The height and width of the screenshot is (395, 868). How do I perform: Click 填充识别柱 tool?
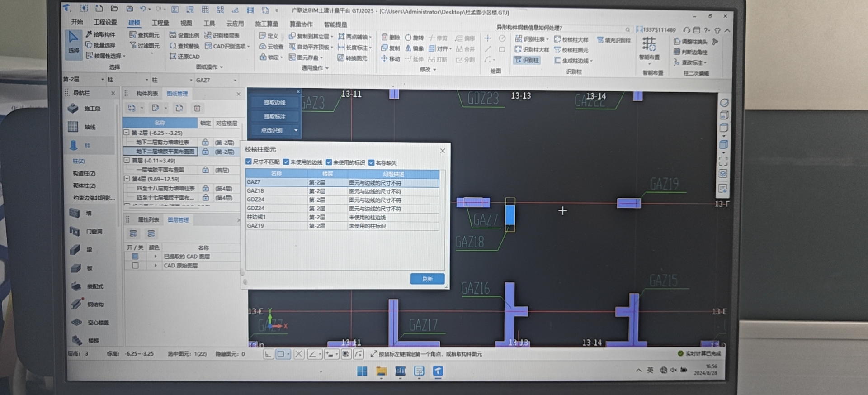point(614,40)
